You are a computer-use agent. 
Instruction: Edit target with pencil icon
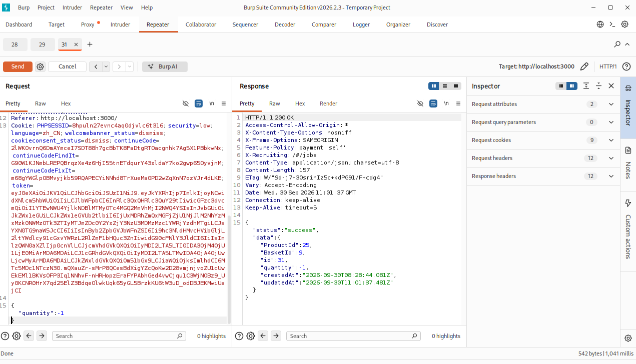[x=584, y=66]
